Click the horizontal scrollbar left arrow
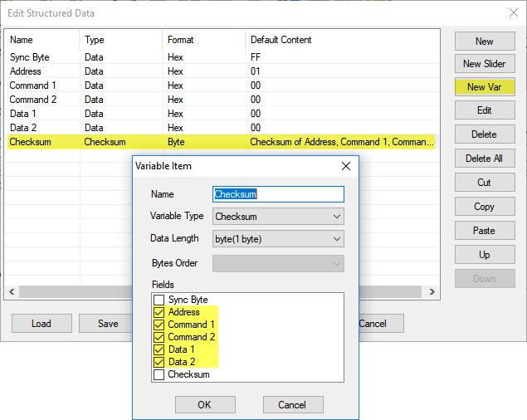Screen dimensions: 527x420 pos(12,291)
